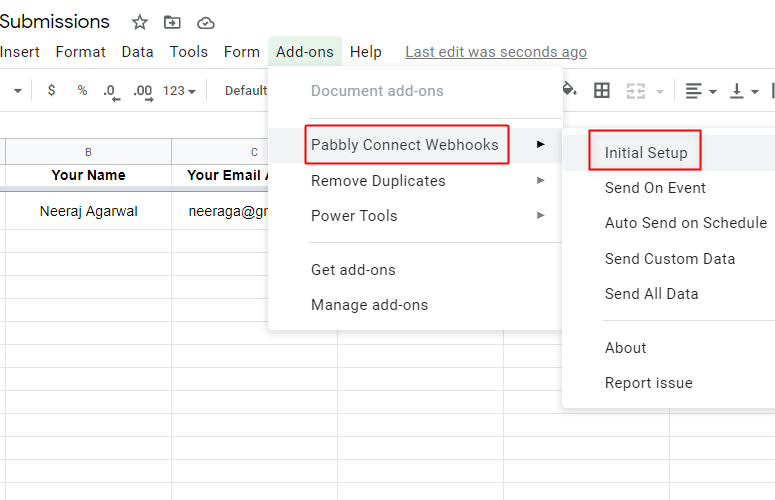Viewport: 775px width, 500px height.
Task: Open horizontal align dropdown
Action: click(x=700, y=91)
